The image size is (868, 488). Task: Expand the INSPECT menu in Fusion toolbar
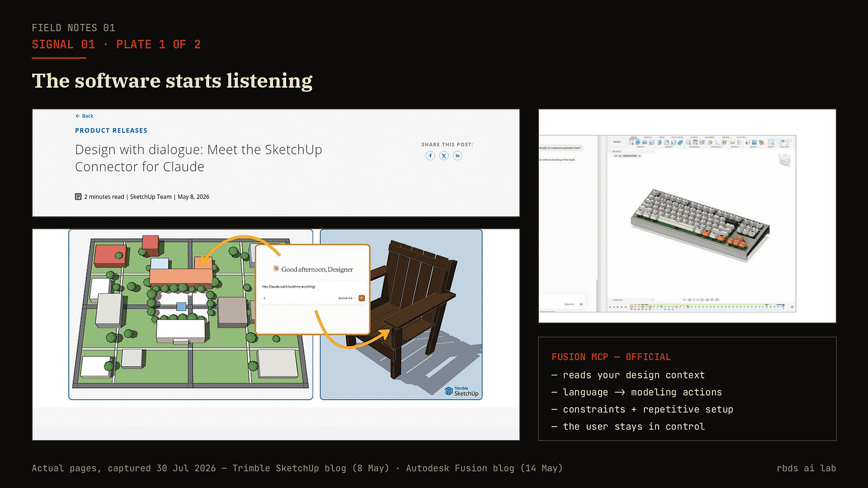click(x=736, y=147)
